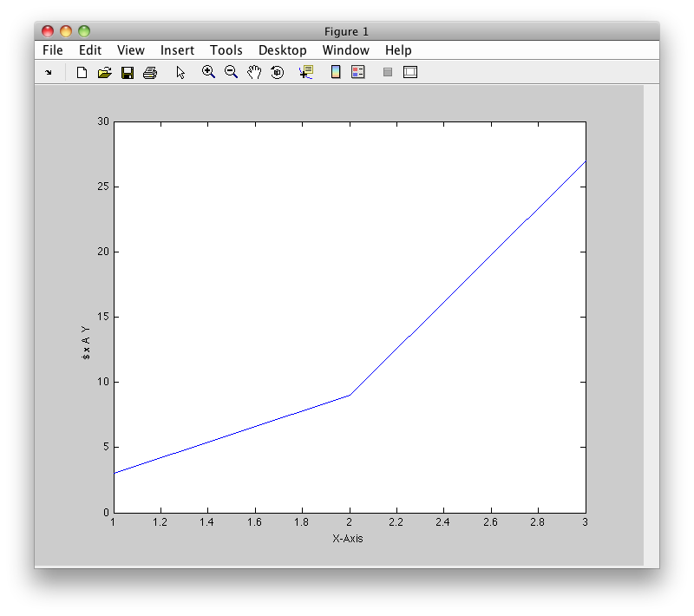
Task: Toggle Insert Legend in the toolbar
Action: pos(357,73)
